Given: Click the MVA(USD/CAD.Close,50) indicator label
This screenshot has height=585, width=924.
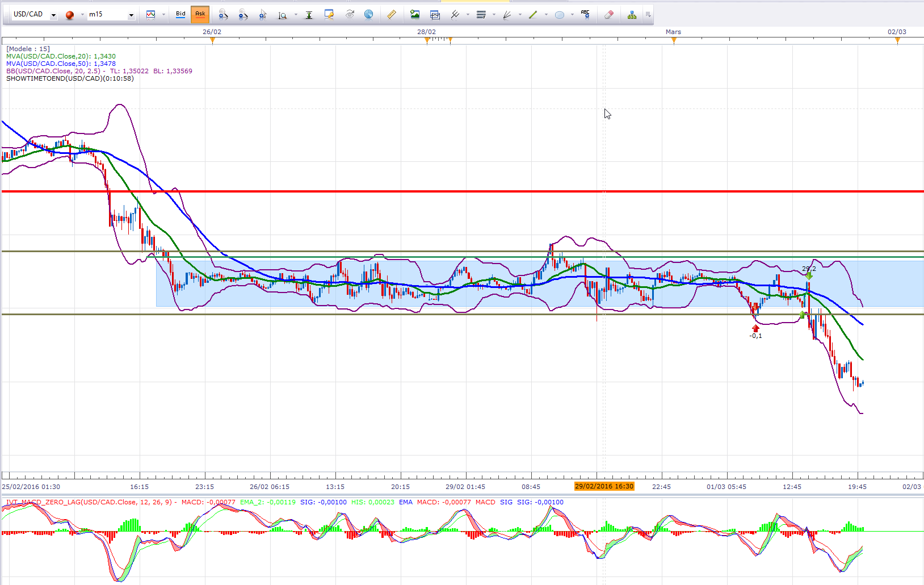Looking at the screenshot, I should pos(61,64).
